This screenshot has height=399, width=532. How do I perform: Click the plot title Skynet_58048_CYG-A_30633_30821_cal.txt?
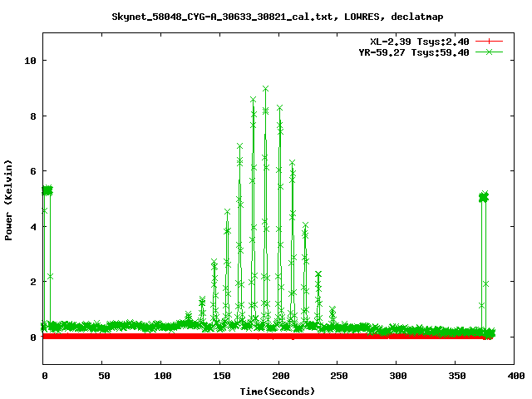coord(277,17)
